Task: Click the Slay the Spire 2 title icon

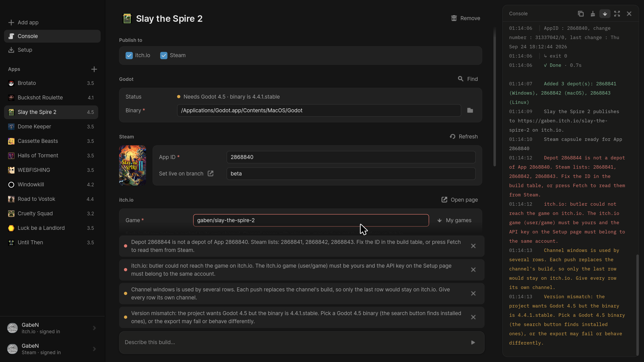Action: click(127, 18)
